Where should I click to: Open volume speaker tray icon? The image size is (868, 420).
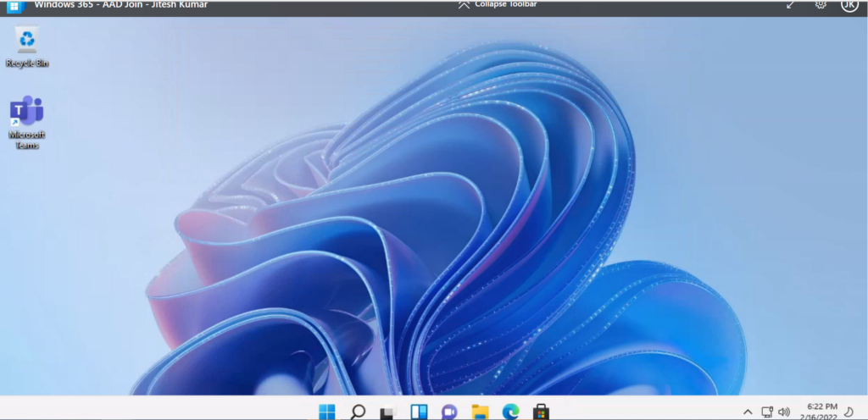coord(784,412)
